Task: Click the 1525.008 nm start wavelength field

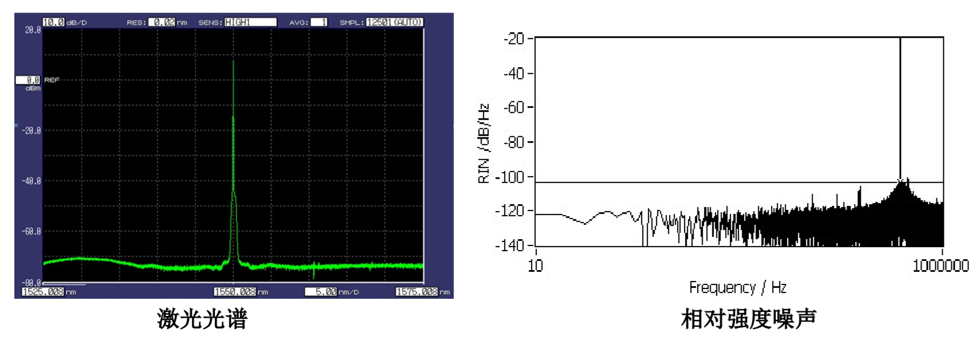Action: click(x=43, y=292)
